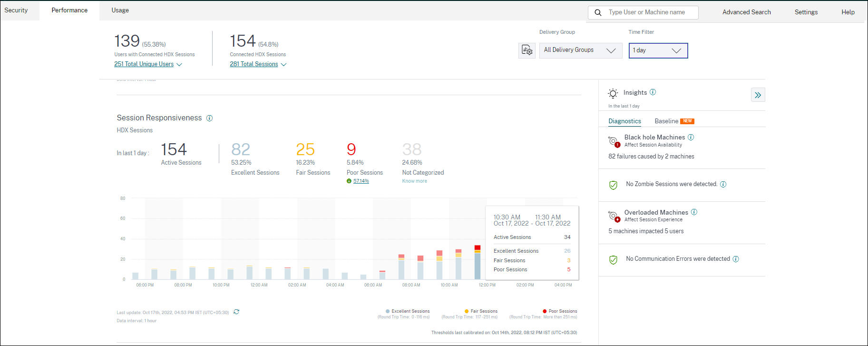
Task: Expand 251 Total Unique Users breakdown
Action: point(147,64)
